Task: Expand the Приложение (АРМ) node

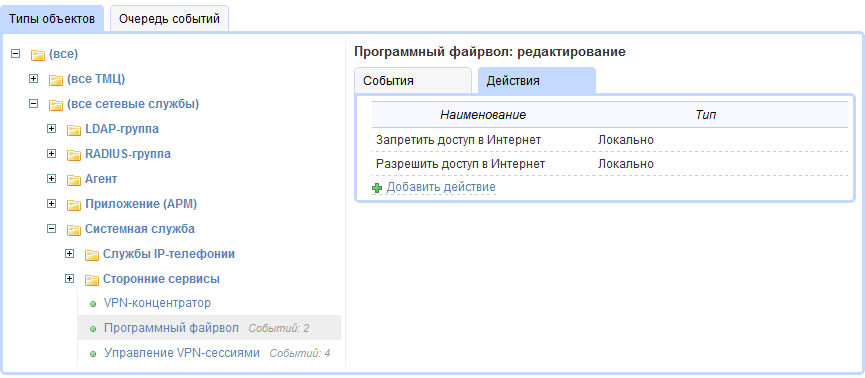Action: (x=52, y=204)
